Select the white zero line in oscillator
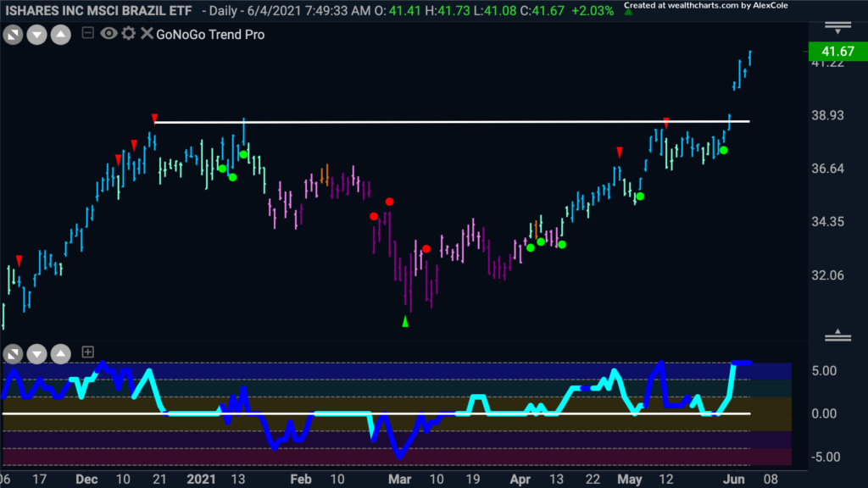 376,413
